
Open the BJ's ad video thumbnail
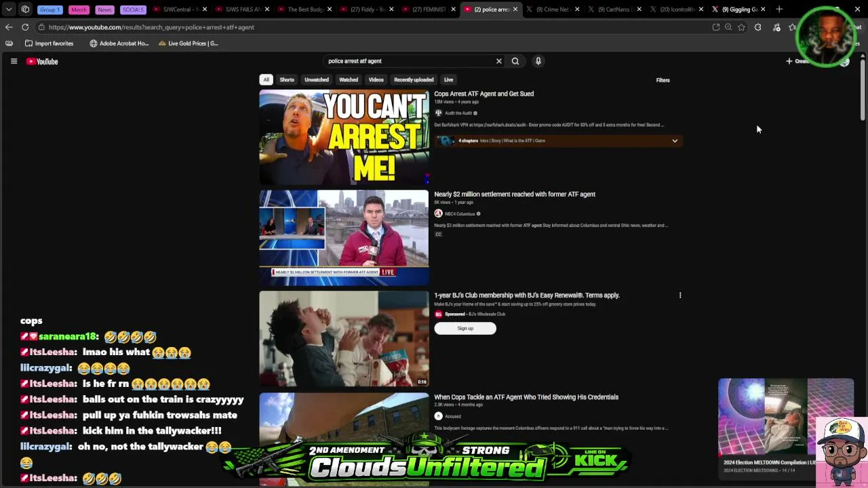tap(344, 339)
